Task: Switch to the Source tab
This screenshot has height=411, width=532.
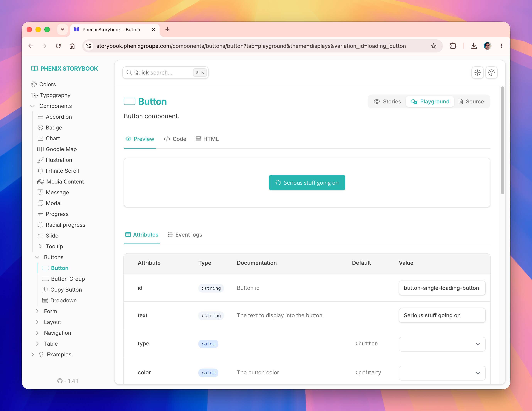Action: coord(471,102)
